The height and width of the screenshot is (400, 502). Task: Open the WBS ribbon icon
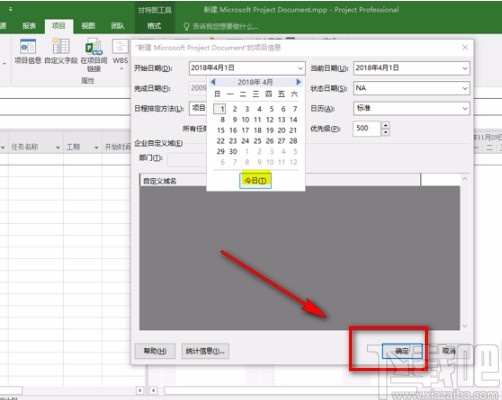(120, 51)
